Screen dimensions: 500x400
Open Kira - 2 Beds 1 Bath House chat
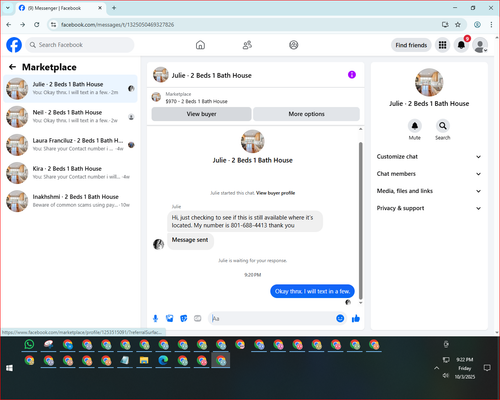click(x=70, y=173)
